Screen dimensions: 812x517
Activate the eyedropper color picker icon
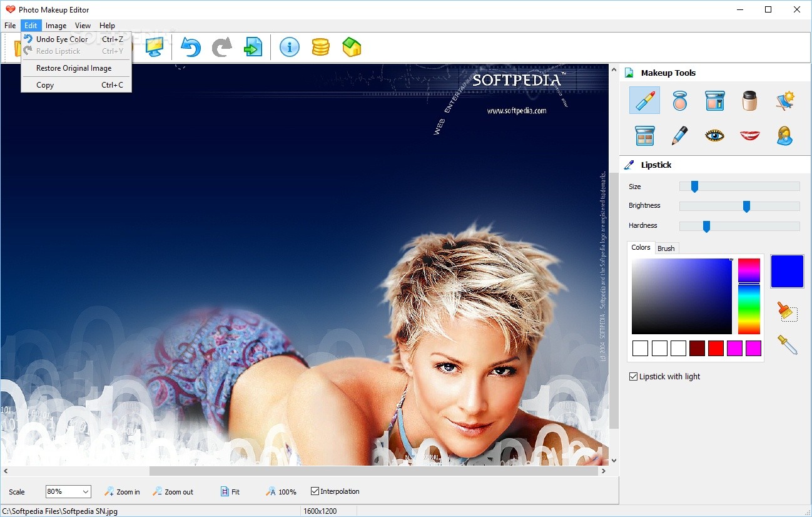tap(787, 344)
